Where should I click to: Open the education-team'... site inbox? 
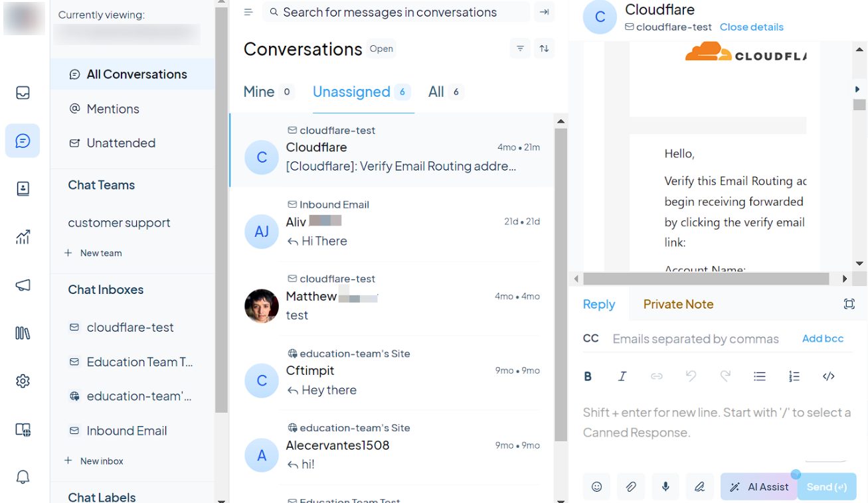coord(132,396)
